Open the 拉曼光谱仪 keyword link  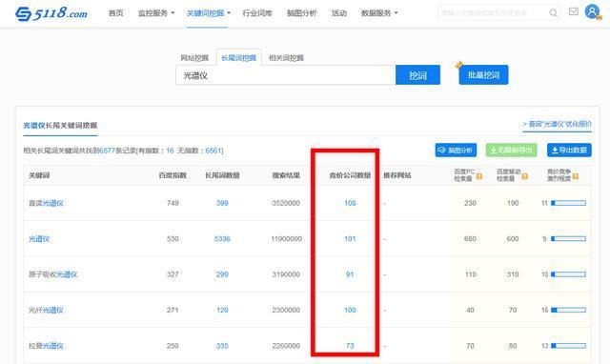pyautogui.click(x=46, y=346)
